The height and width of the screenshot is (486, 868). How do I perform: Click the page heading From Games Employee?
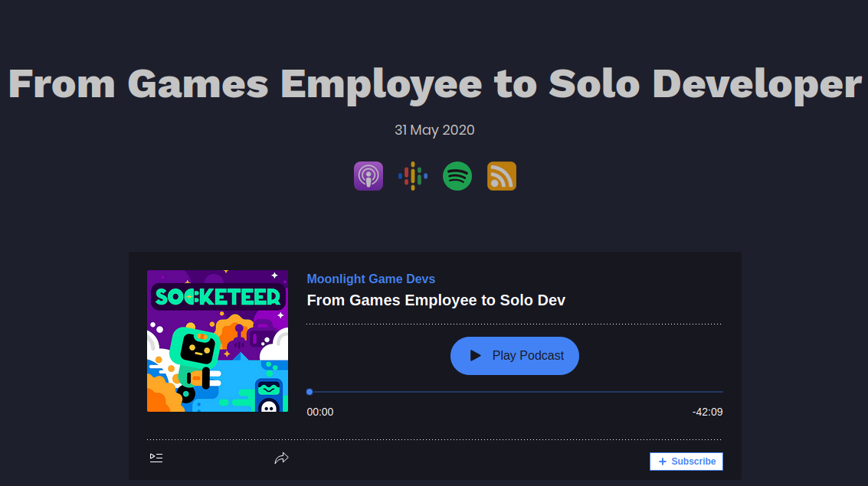coord(434,83)
